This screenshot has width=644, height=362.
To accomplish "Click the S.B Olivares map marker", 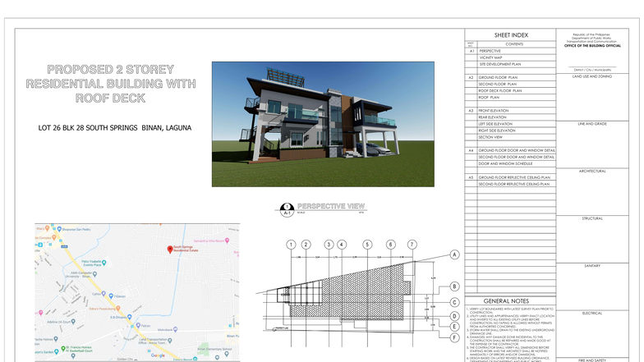I will tap(130, 317).
